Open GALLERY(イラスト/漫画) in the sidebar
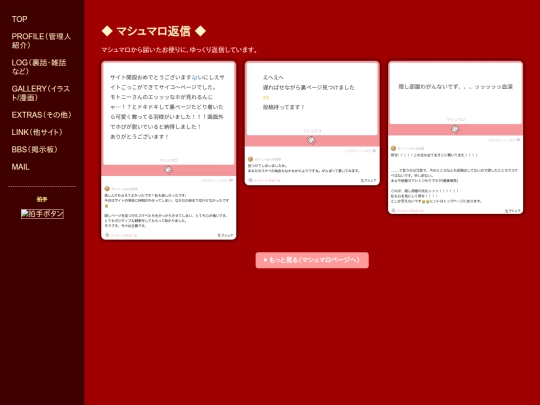Screen dimensions: 540x405 tap(41, 93)
